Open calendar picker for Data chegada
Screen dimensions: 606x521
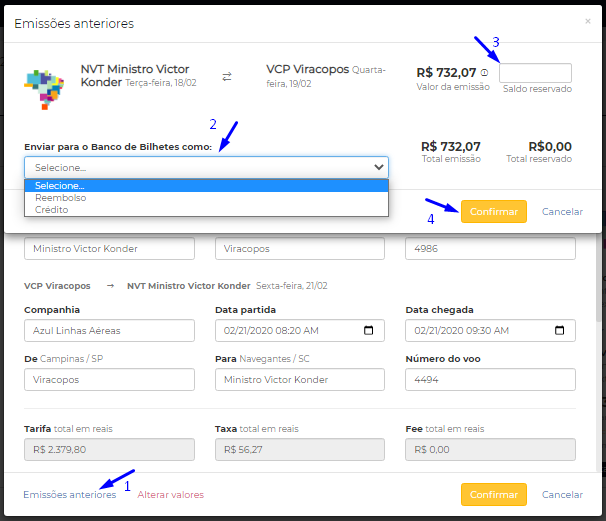[x=559, y=331]
